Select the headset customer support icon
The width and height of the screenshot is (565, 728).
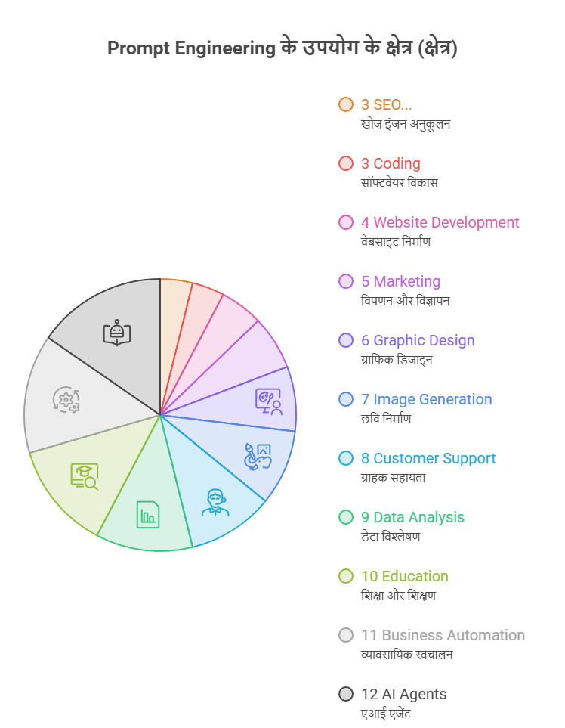[x=215, y=503]
